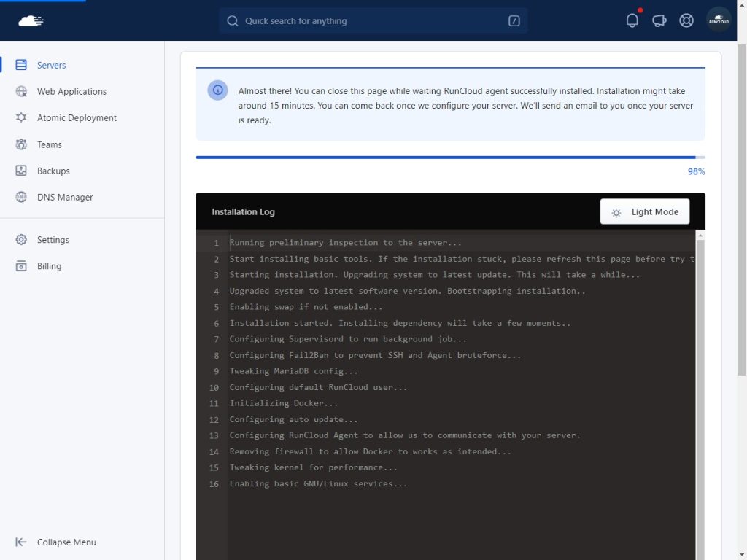Select log line 'Configuring Supervisord to run background job...'
Image resolution: width=747 pixels, height=560 pixels.
[348, 339]
